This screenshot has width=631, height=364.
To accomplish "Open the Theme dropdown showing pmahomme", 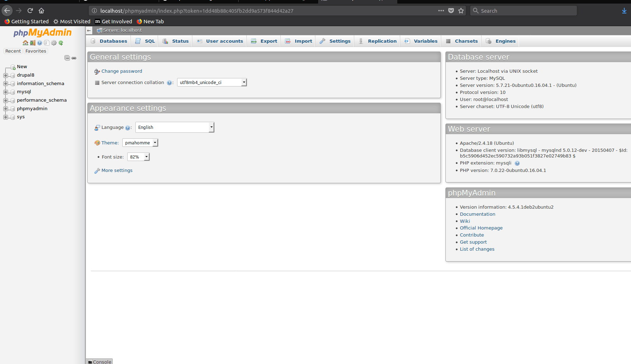I will (x=140, y=143).
